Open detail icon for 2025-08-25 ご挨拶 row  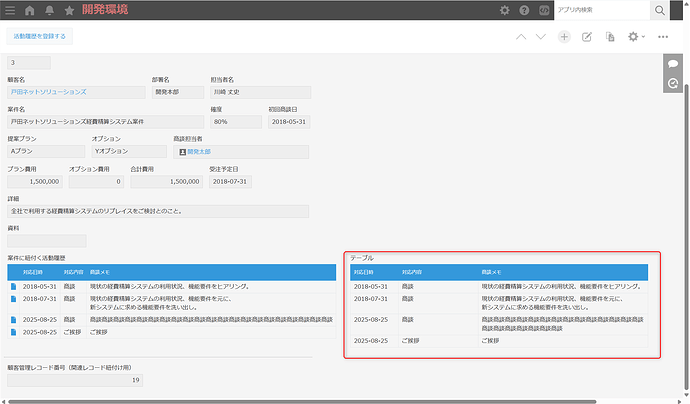pyautogui.click(x=13, y=332)
